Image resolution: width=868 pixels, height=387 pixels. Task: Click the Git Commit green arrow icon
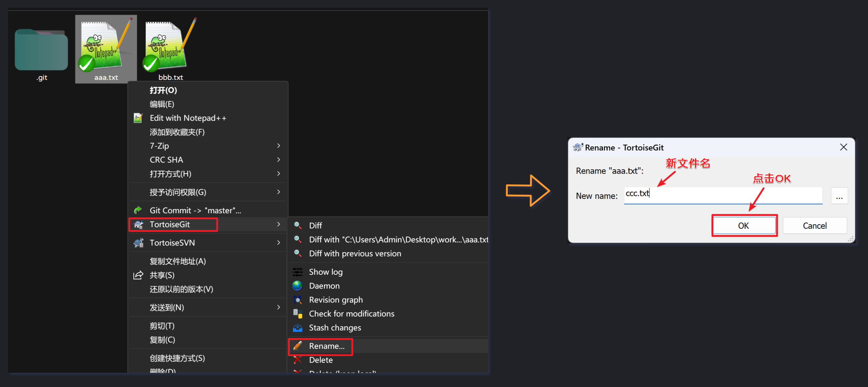coord(138,210)
